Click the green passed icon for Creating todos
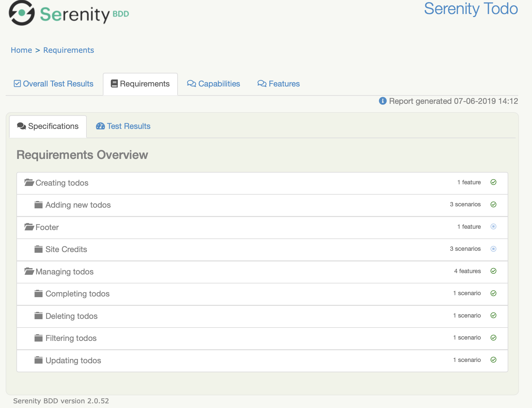This screenshot has height=408, width=532. coord(494,182)
